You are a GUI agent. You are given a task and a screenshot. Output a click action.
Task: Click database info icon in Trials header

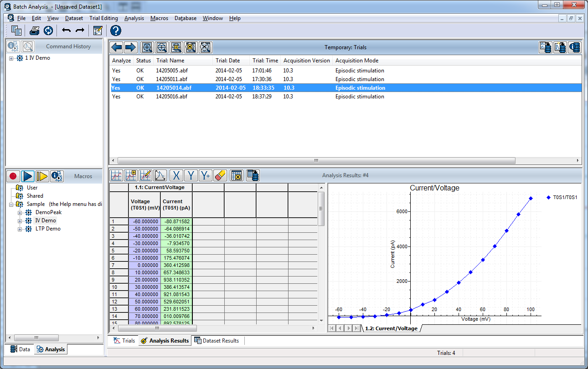tap(575, 47)
